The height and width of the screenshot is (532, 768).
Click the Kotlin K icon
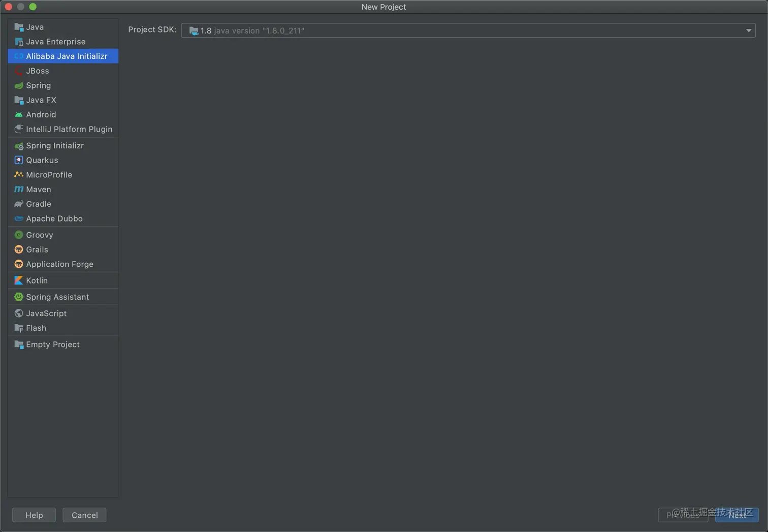pos(19,280)
